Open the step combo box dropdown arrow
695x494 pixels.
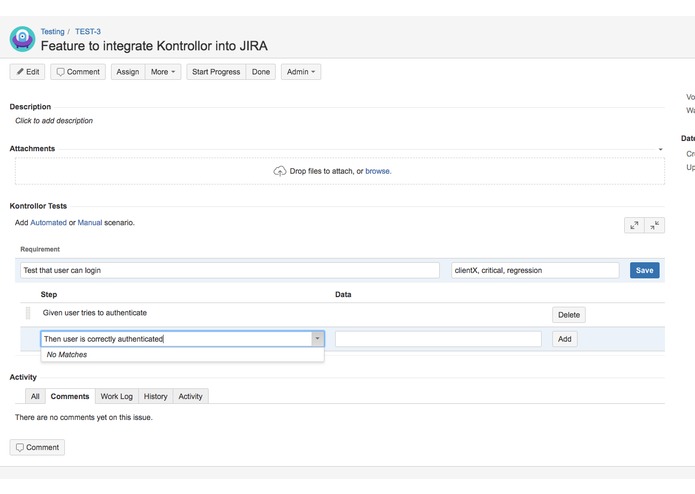click(317, 339)
